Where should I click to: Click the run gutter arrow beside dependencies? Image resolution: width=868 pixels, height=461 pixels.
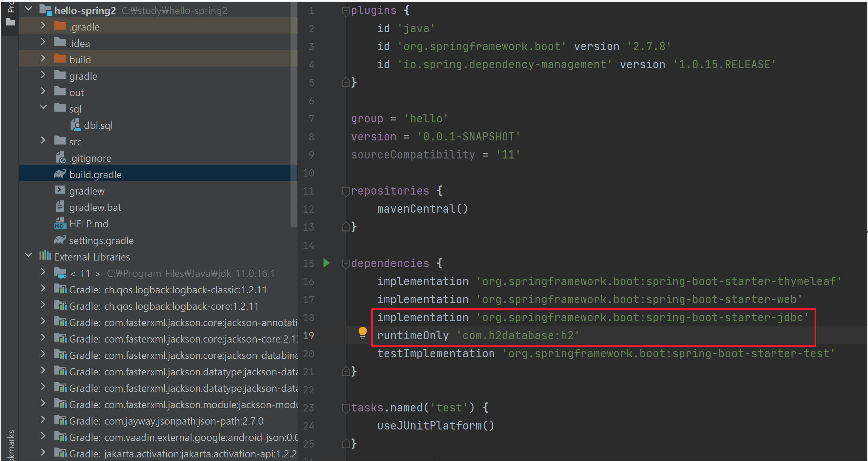(x=326, y=263)
